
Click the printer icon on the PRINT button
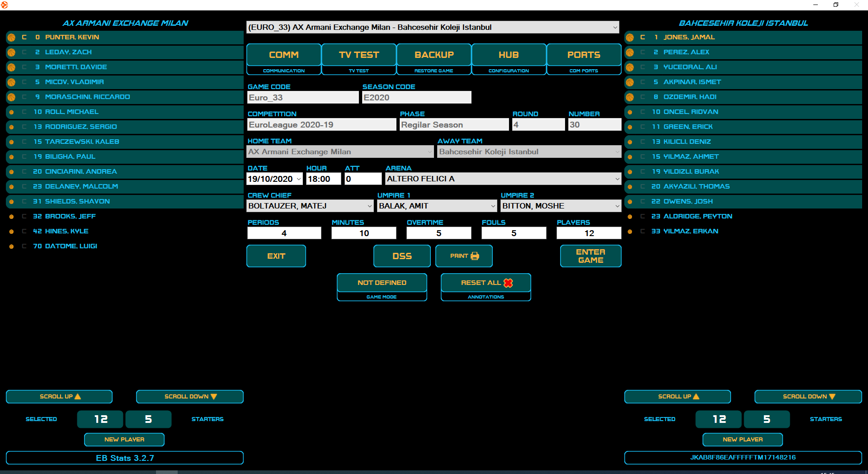click(475, 256)
